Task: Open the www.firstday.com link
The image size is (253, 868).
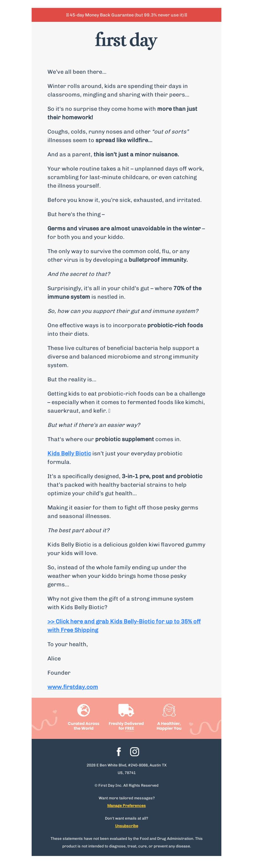Action: tap(73, 687)
